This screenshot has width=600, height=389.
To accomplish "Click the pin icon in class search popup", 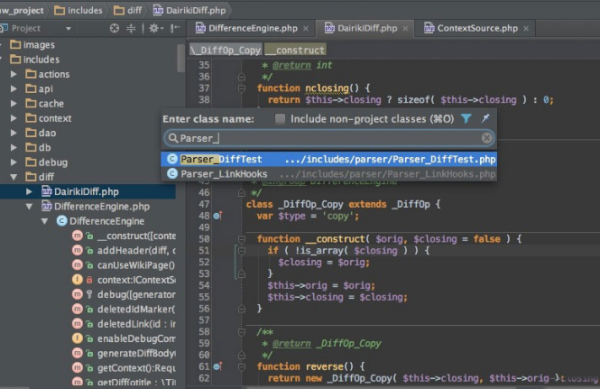I will coord(485,118).
